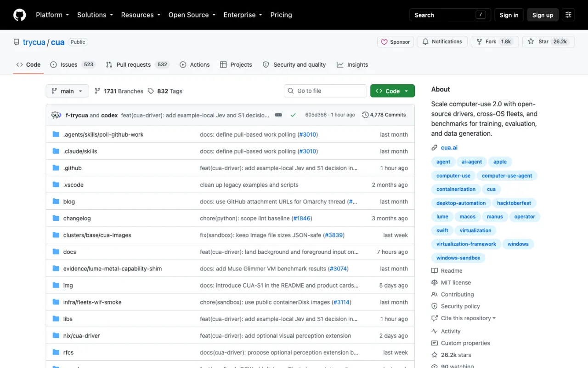Click the note icon beside Custom properties
588x368 pixels.
coord(435,343)
